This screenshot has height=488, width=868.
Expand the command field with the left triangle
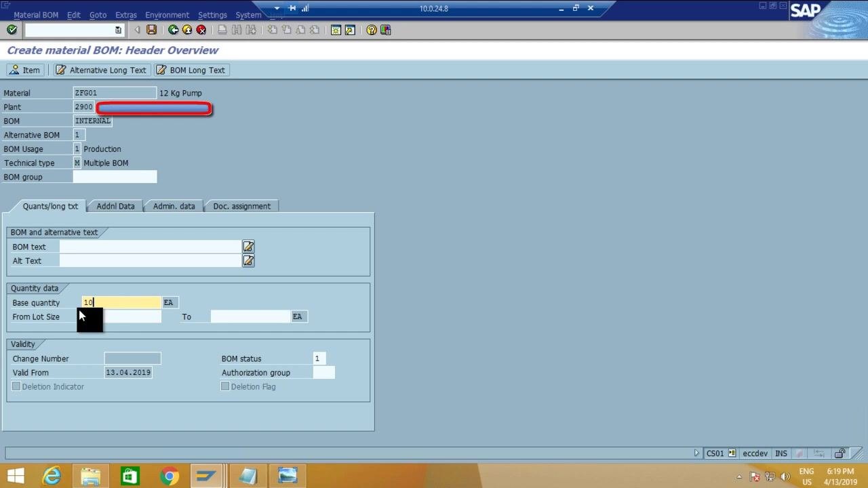137,30
